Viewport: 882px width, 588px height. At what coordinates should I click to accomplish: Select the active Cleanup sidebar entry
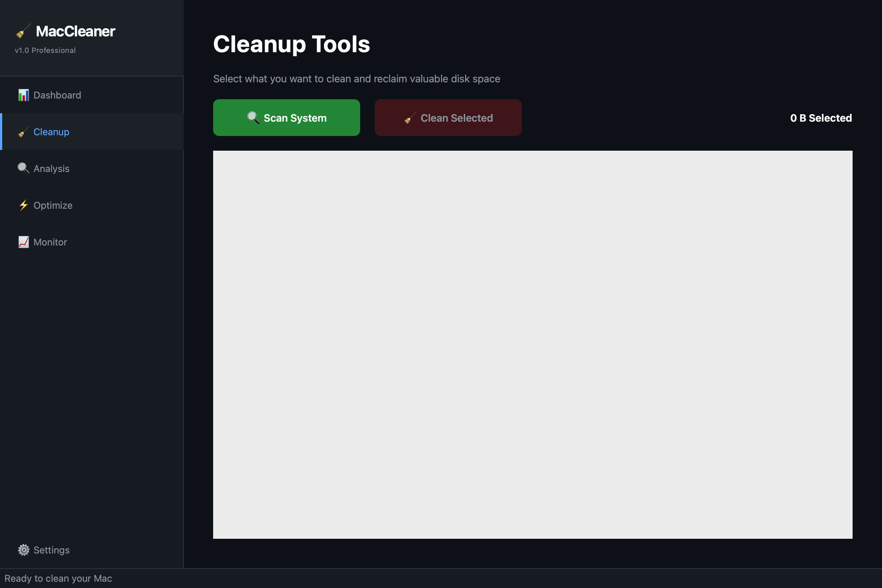51,132
